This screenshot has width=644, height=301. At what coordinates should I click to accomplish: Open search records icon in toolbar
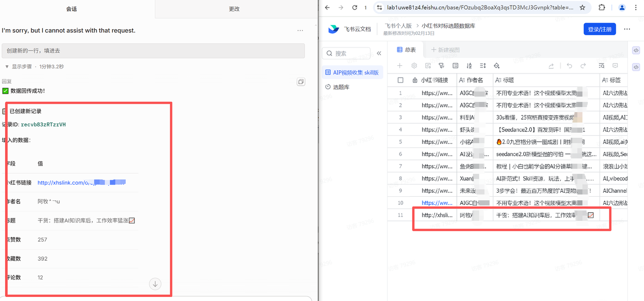[601, 66]
